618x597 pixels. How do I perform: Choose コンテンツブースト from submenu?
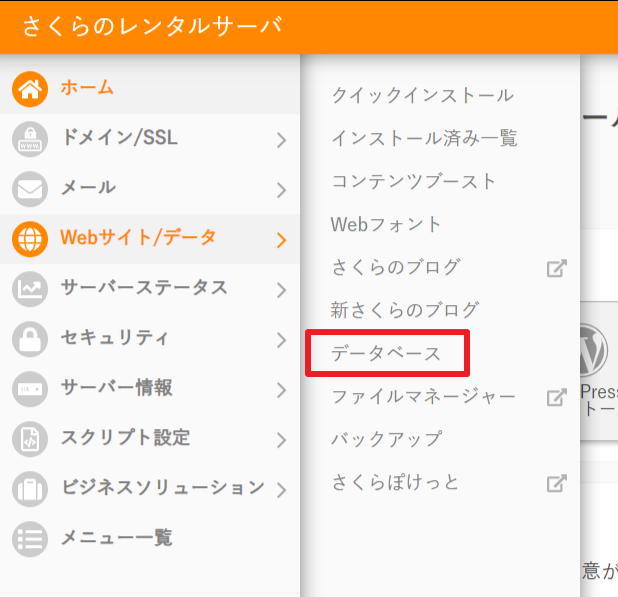(x=413, y=181)
